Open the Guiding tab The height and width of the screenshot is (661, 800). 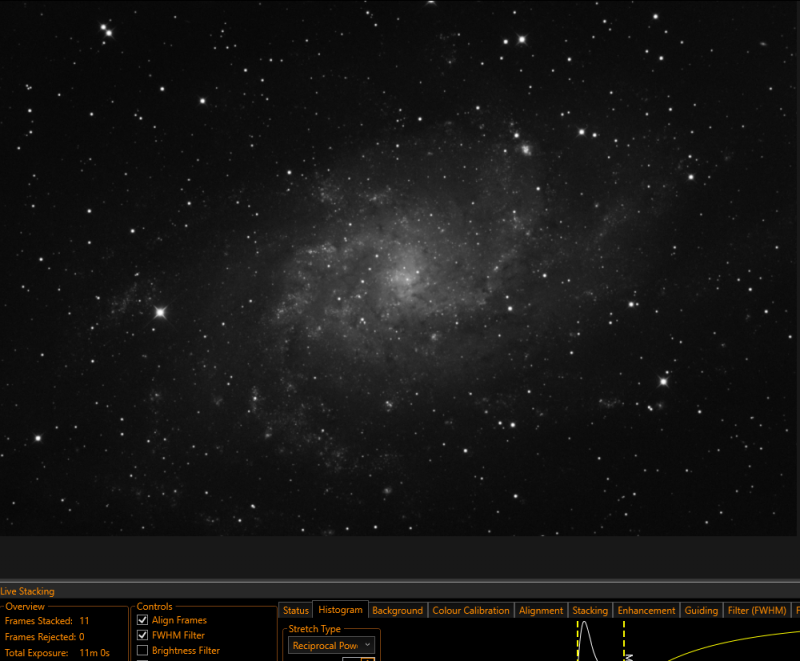tap(701, 611)
